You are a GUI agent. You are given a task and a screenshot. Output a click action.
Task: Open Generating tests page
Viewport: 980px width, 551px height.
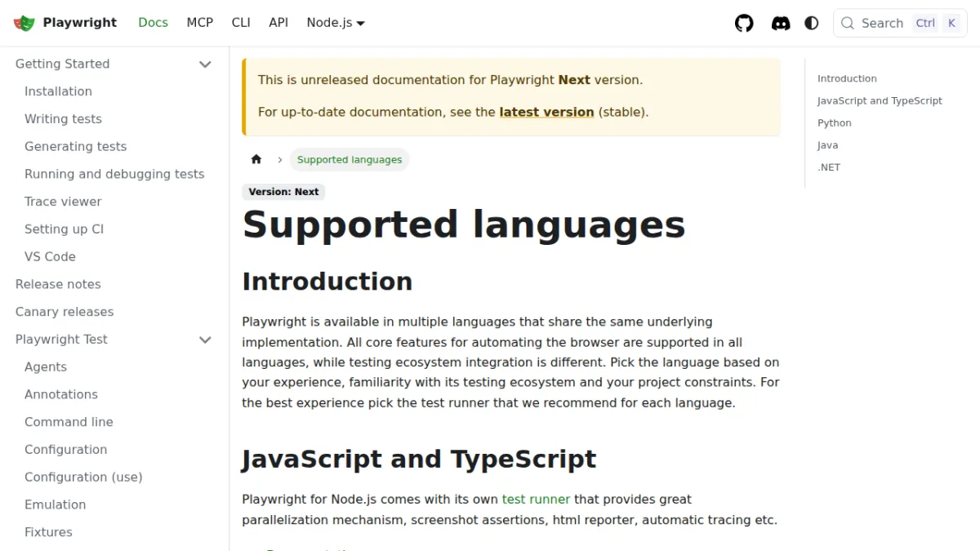(75, 147)
